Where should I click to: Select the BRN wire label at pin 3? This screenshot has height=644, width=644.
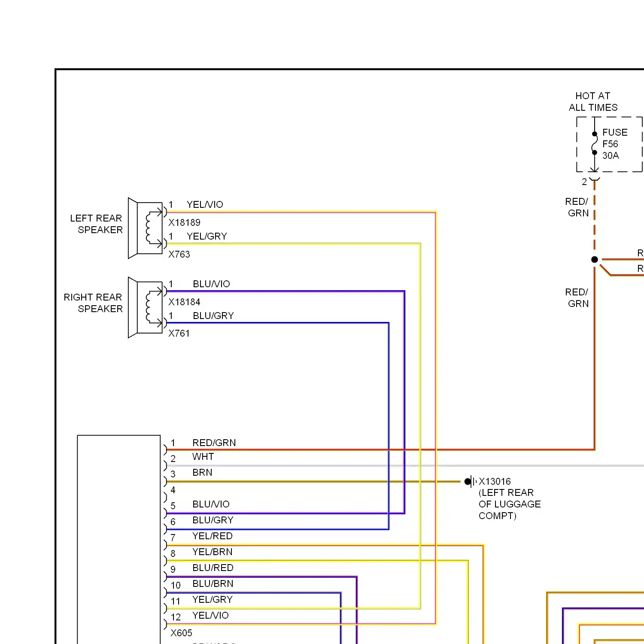point(202,472)
